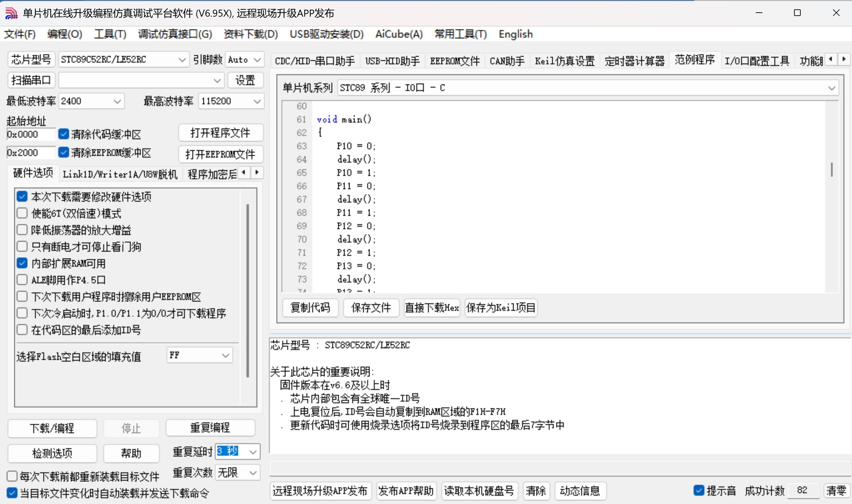Click 设置 button next to port

[x=245, y=80]
